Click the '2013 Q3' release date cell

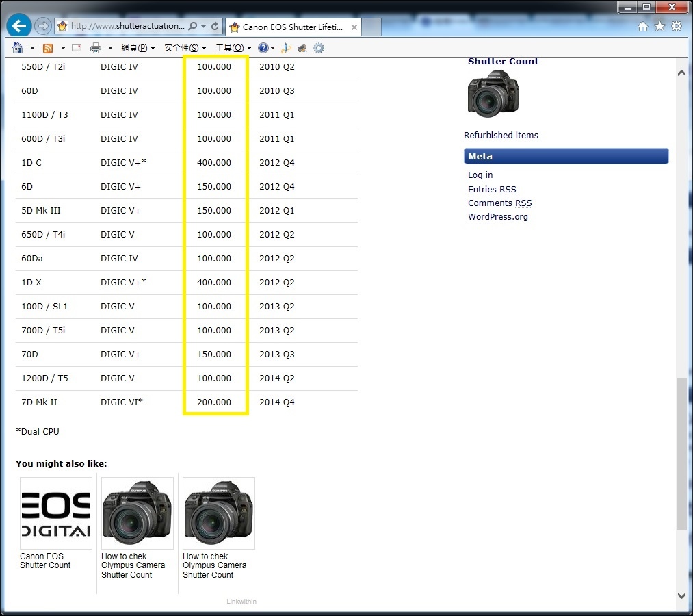(x=276, y=355)
